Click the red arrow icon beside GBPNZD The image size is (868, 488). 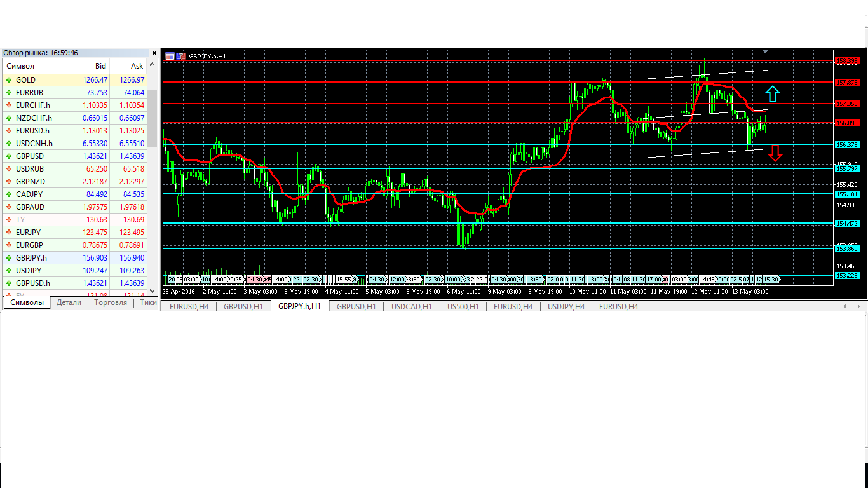pos(9,182)
